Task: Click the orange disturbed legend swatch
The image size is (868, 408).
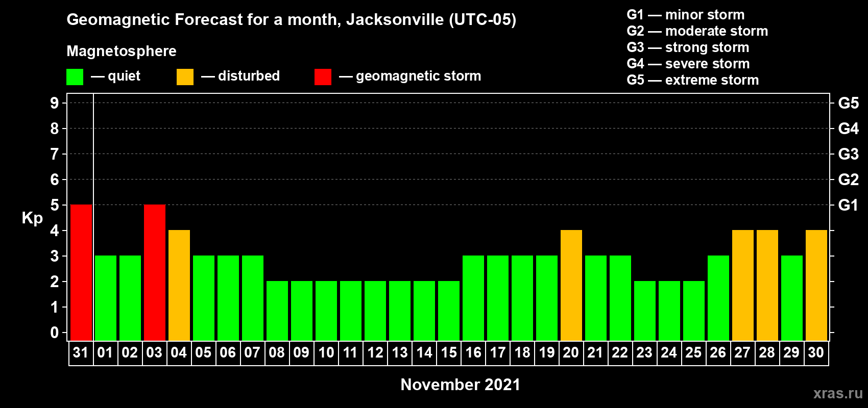Action: point(185,77)
